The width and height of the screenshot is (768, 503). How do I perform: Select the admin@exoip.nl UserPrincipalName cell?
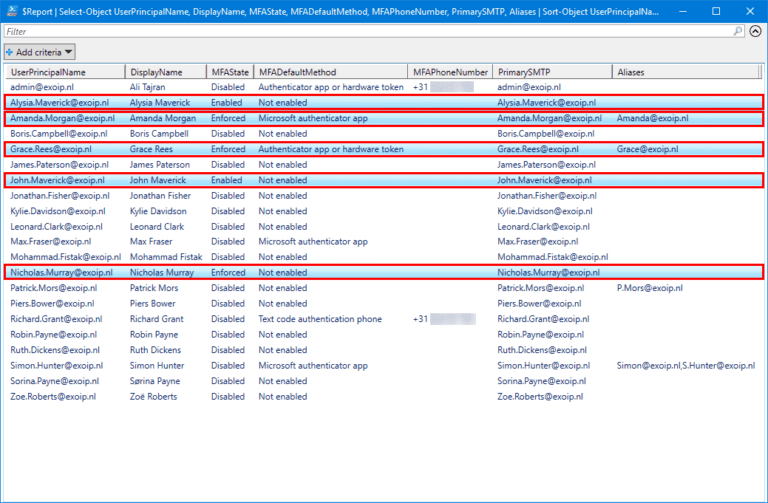(42, 87)
